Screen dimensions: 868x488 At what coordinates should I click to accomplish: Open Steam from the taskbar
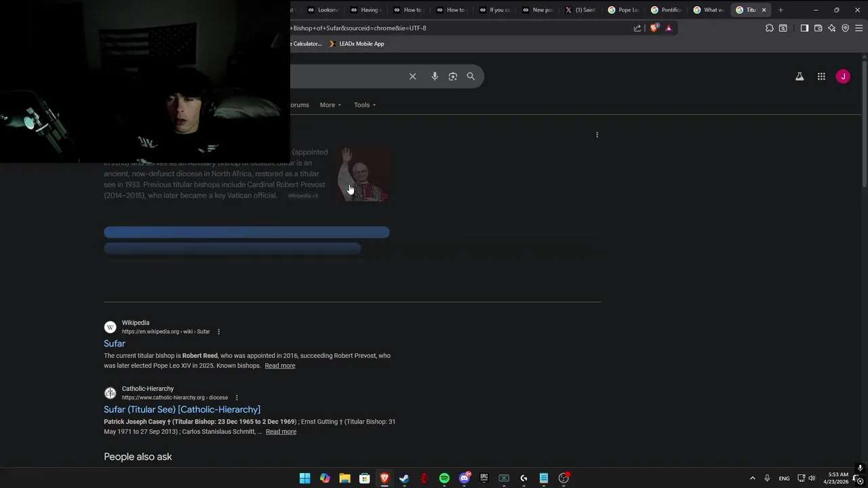click(404, 479)
